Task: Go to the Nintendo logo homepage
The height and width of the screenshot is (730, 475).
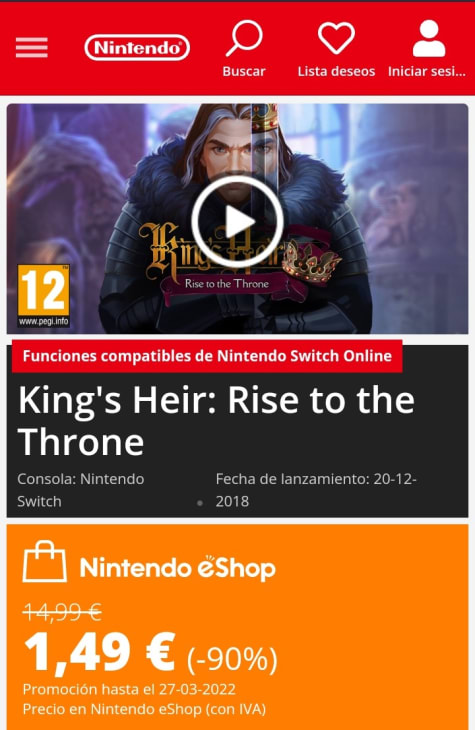Action: [x=137, y=47]
